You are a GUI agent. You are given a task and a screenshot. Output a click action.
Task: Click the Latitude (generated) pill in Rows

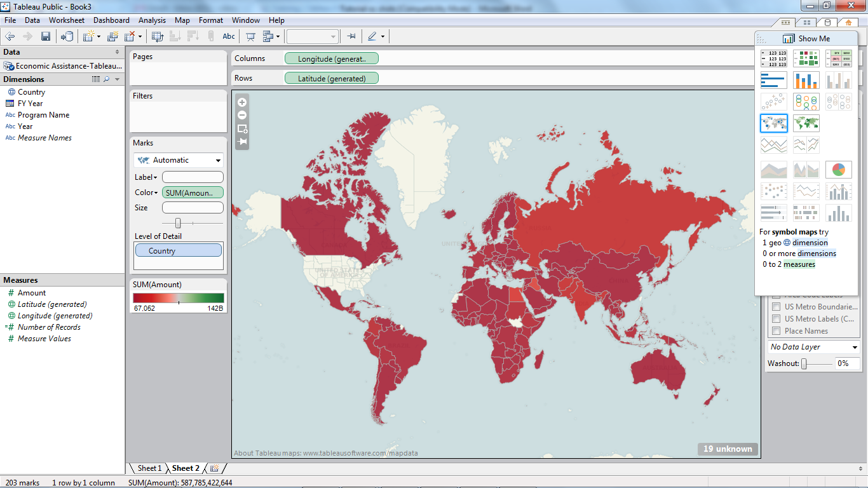(332, 78)
